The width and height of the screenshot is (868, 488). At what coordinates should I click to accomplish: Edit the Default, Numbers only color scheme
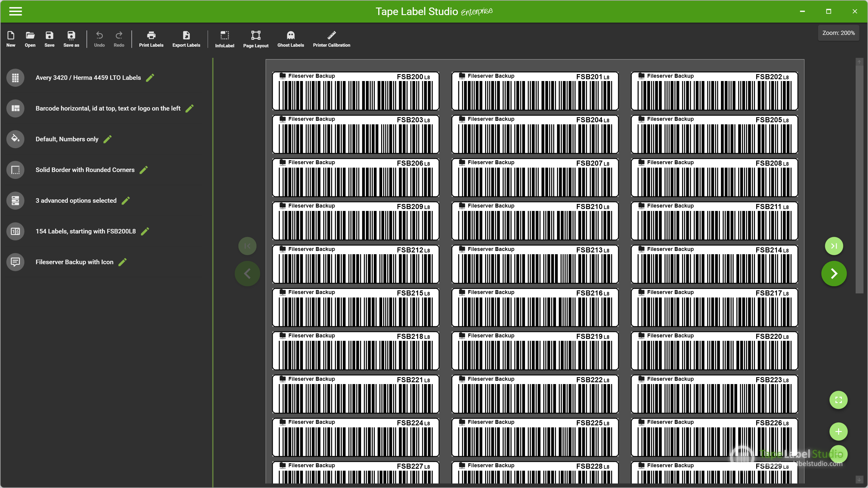107,139
